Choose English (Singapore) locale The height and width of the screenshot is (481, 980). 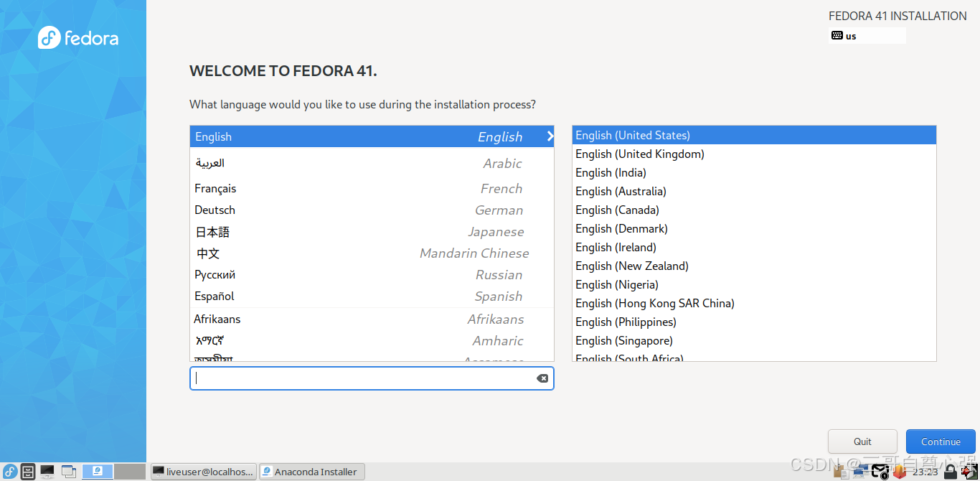754,340
